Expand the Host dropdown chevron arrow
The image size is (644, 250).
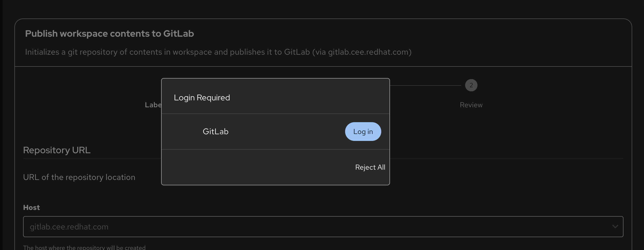(x=615, y=226)
